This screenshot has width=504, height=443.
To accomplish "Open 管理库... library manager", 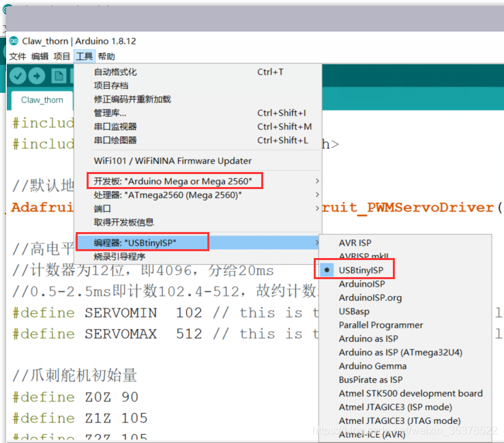I will pos(198,113).
